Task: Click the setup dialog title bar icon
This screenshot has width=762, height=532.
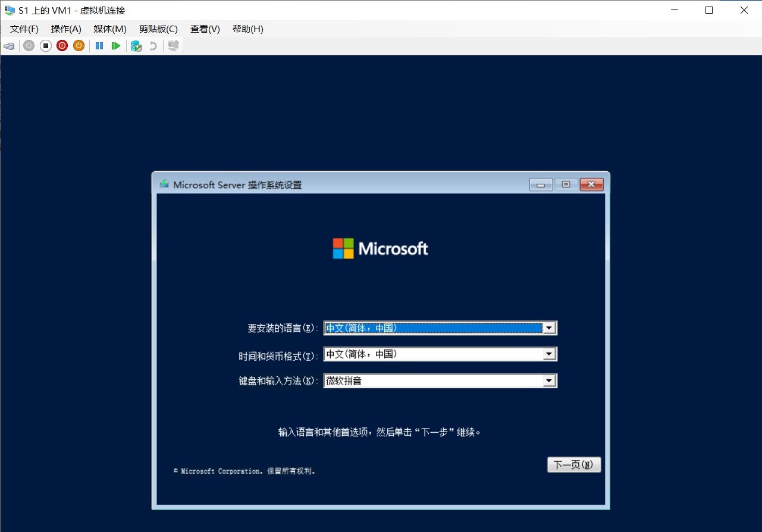Action: pos(164,184)
